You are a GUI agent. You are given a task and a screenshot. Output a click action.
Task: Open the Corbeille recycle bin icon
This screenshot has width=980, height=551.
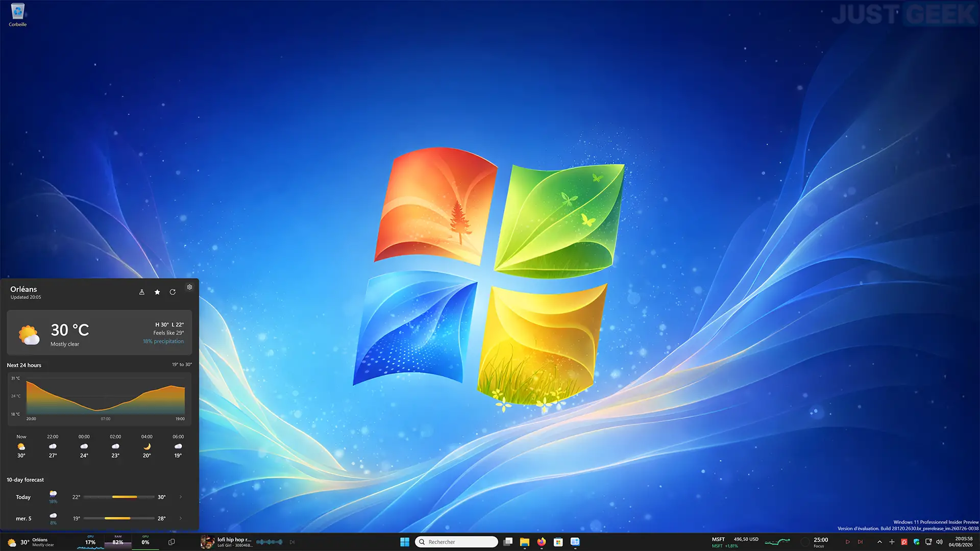tap(17, 15)
